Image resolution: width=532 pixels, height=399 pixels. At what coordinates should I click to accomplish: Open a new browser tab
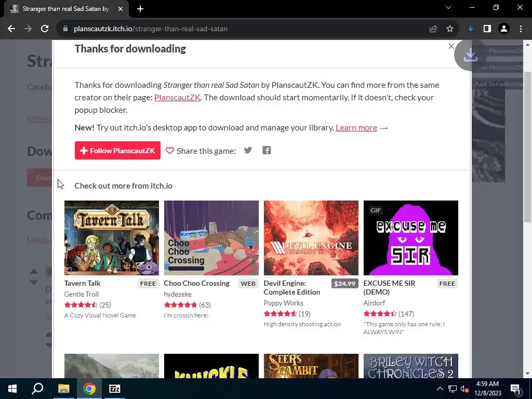click(140, 9)
